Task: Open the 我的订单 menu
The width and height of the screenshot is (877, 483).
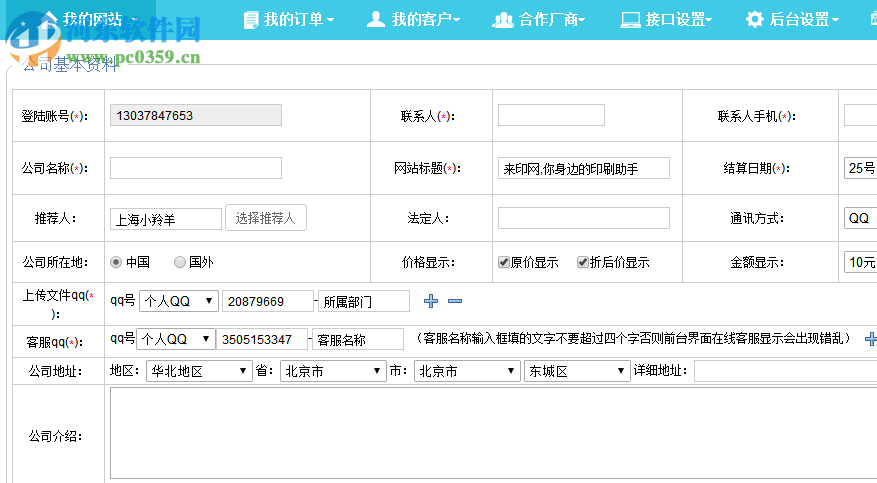Action: coord(289,20)
